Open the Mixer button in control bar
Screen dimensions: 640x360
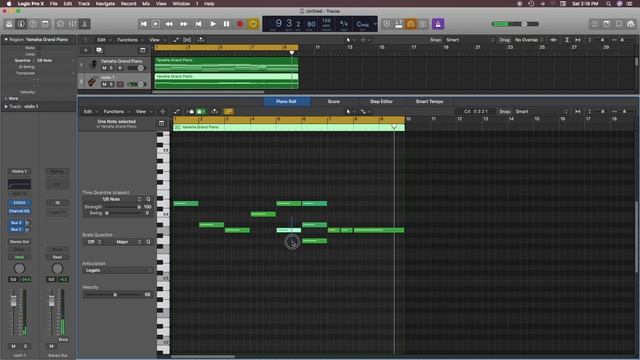click(72, 24)
